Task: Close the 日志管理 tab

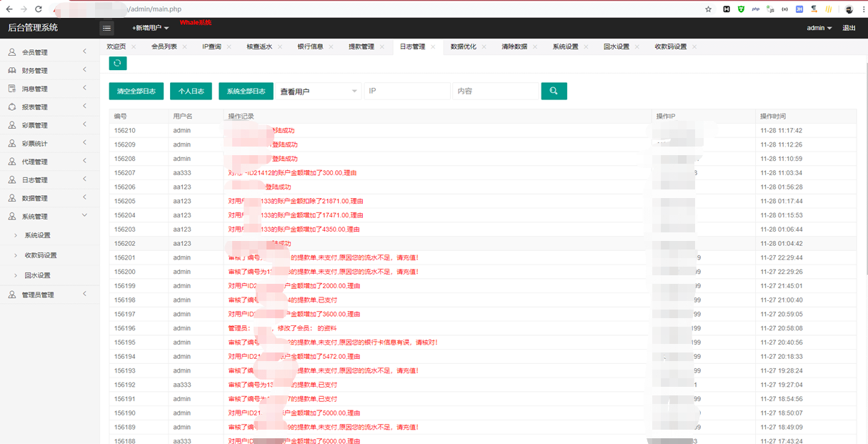Action: point(433,47)
